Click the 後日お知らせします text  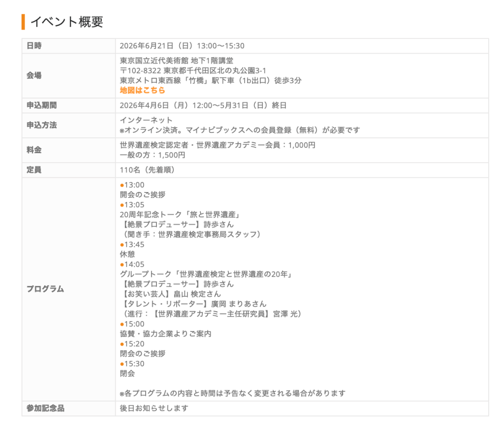coord(154,408)
